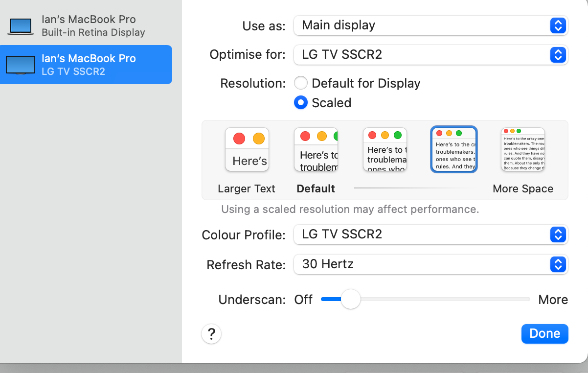The width and height of the screenshot is (588, 373).
Task: Select LG TV SSCR2 display in sidebar
Action: (x=88, y=65)
